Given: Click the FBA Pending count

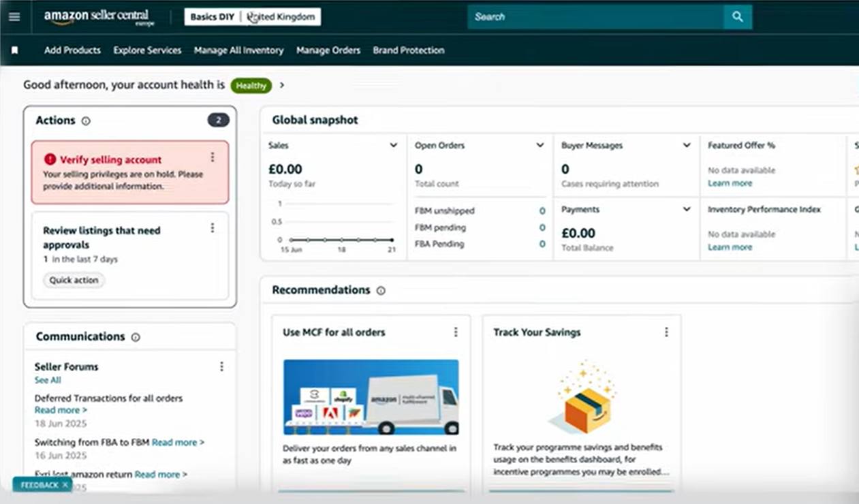Looking at the screenshot, I should coord(542,244).
